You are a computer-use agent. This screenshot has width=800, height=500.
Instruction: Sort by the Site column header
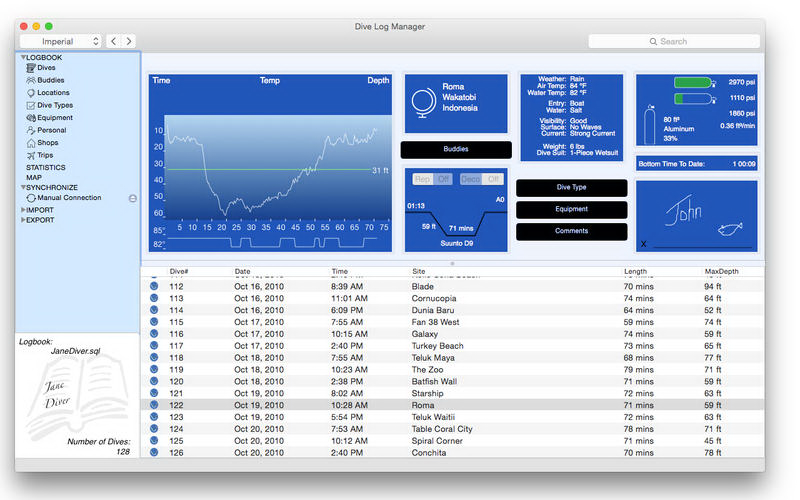coord(418,271)
